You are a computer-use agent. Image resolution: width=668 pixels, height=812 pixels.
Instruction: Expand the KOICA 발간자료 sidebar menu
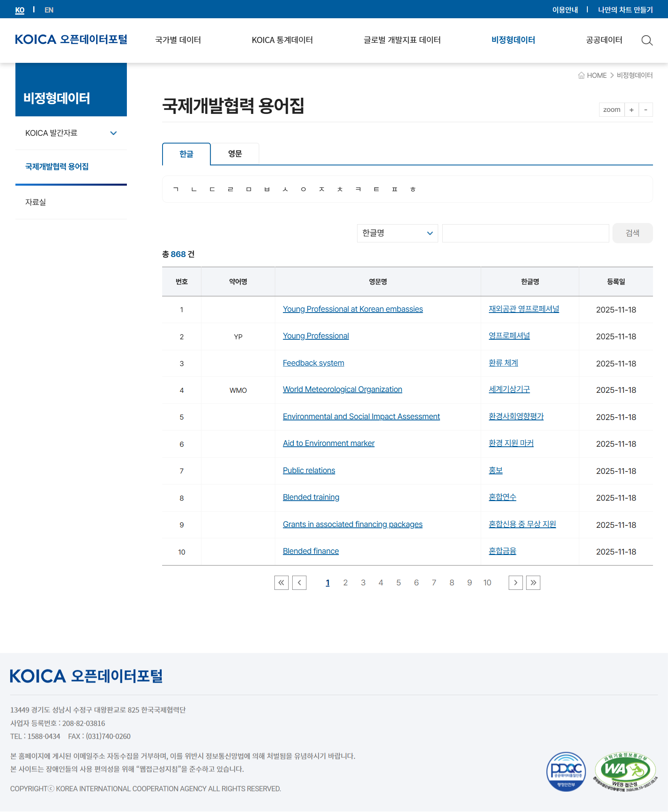click(x=113, y=133)
